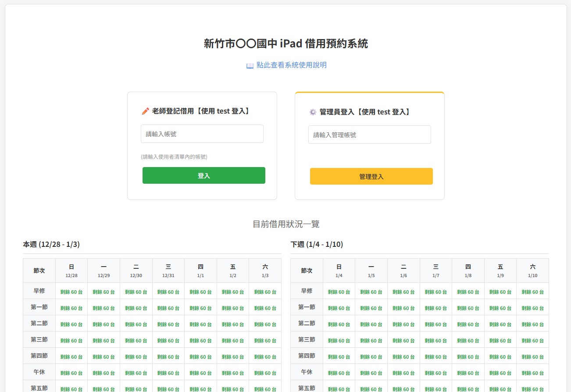Click the 12/31 Wednesday column header
571x392 pixels.
tap(168, 271)
